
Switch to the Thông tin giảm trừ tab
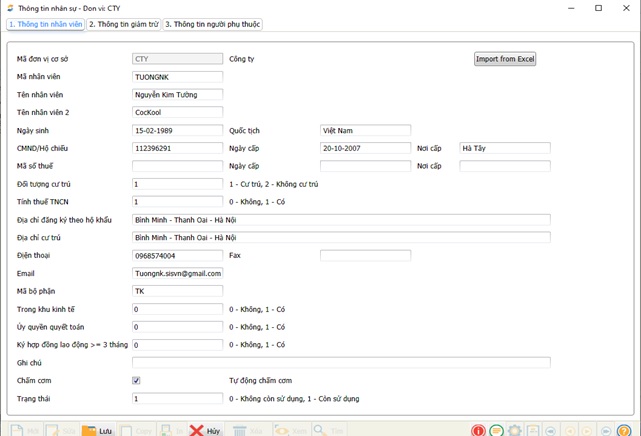pyautogui.click(x=125, y=24)
